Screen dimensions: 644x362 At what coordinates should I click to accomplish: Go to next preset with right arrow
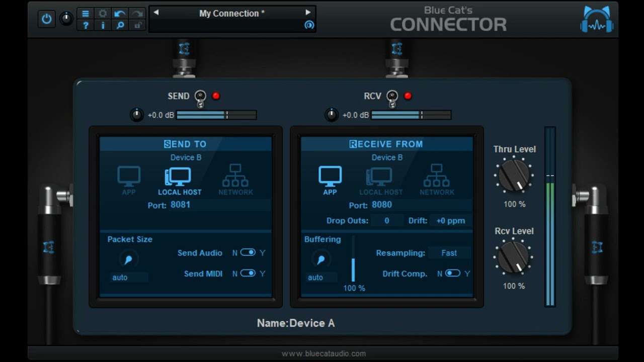(308, 13)
